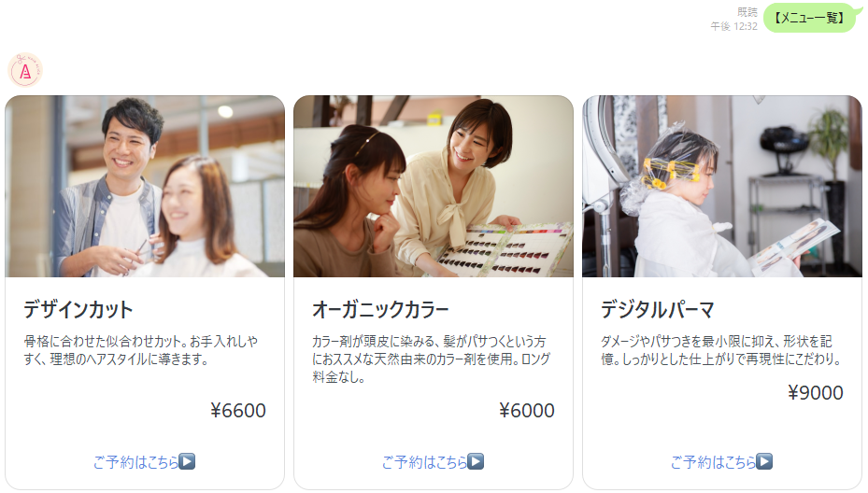Click the ¥9000 price label
Image resolution: width=868 pixels, height=493 pixels.
(816, 393)
